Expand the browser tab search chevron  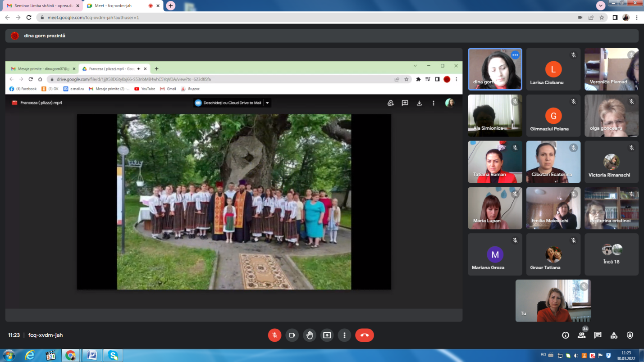point(600,5)
